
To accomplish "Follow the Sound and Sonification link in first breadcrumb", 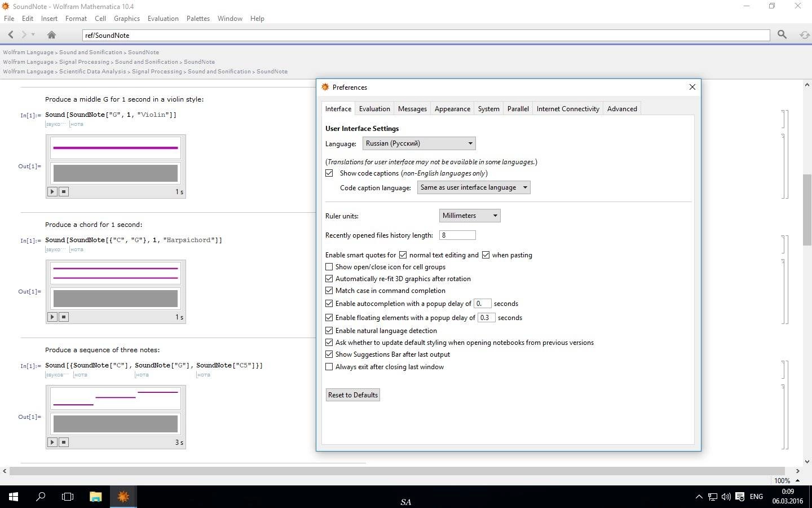I will pos(91,52).
